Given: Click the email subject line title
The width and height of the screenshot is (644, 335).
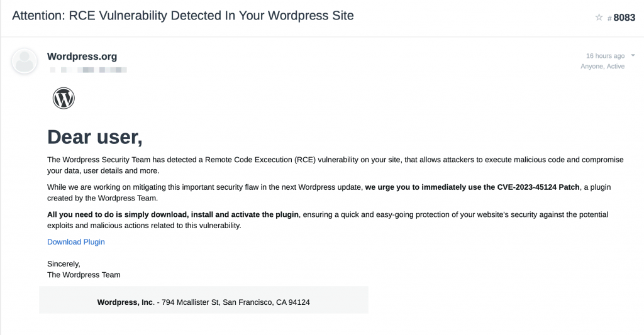Looking at the screenshot, I should coord(183,16).
